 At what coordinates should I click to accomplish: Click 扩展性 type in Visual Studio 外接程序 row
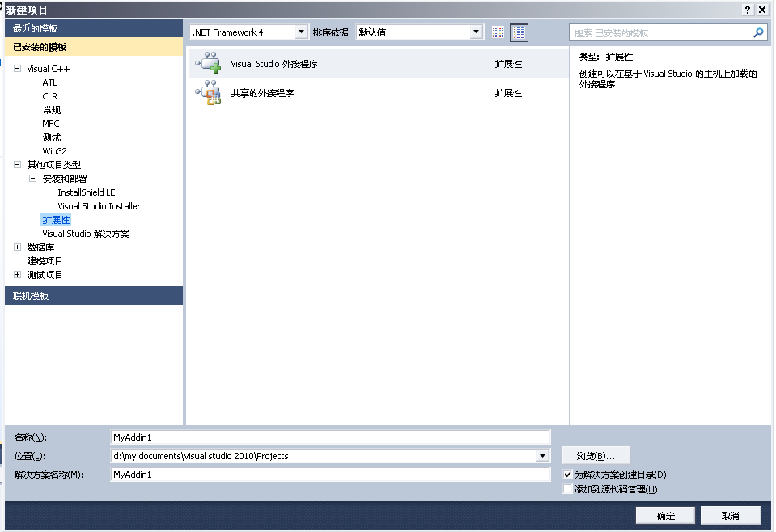[508, 64]
